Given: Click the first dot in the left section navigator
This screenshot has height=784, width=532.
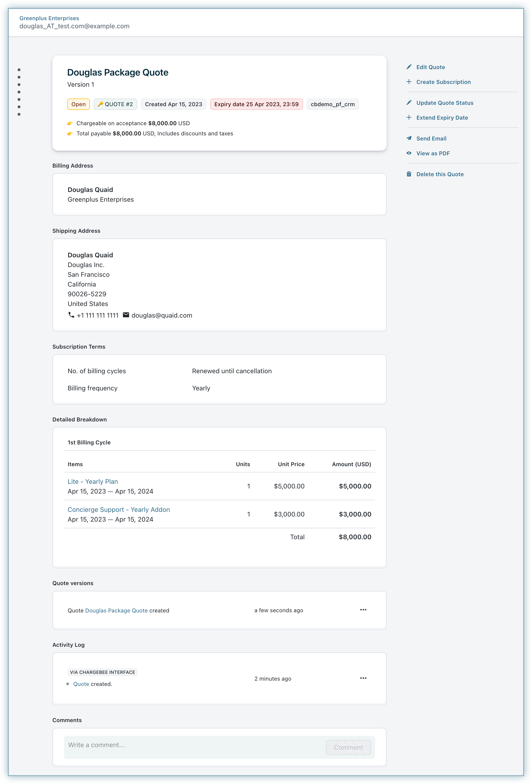Looking at the screenshot, I should (19, 70).
